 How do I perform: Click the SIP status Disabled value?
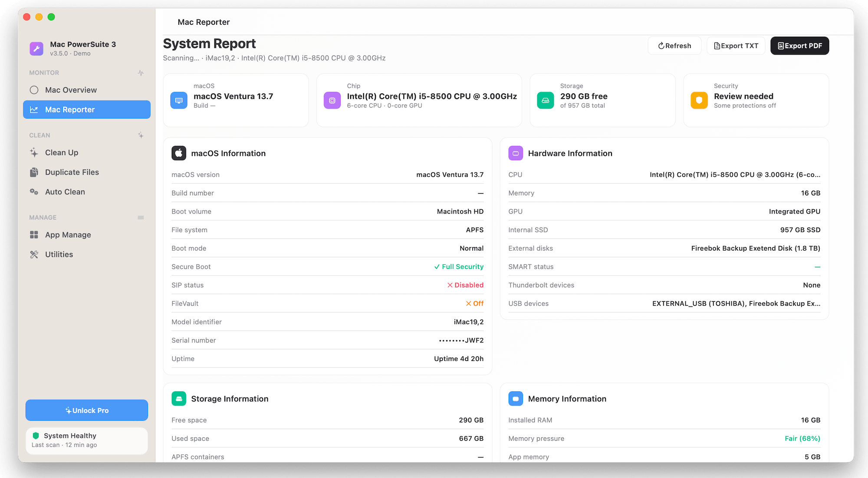coord(465,285)
